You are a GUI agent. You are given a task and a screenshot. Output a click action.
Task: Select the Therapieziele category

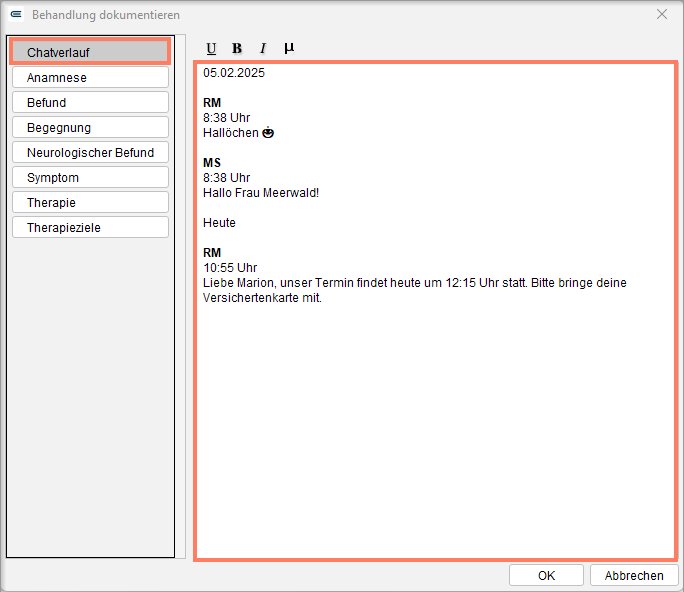[90, 227]
